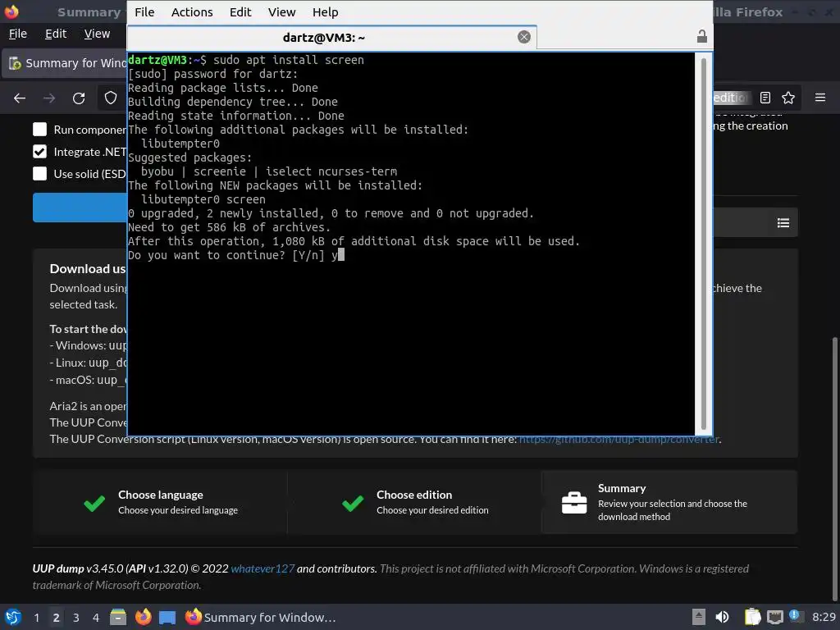
Task: Select the dartz@VM3: ~ terminal tab
Action: 332,38
